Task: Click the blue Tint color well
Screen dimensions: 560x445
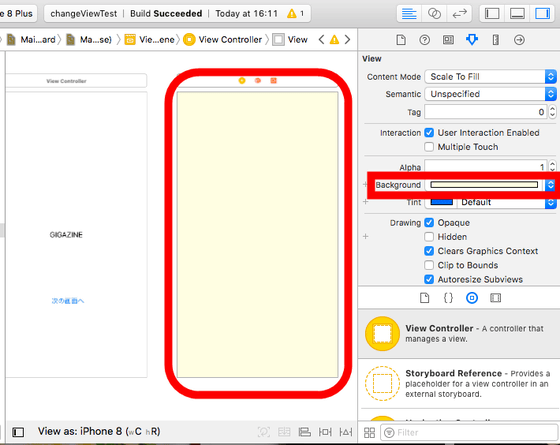Action: 442,202
